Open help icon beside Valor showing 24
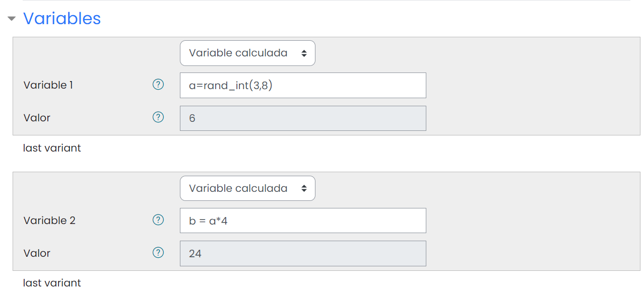This screenshot has height=290, width=644. pyautogui.click(x=158, y=252)
